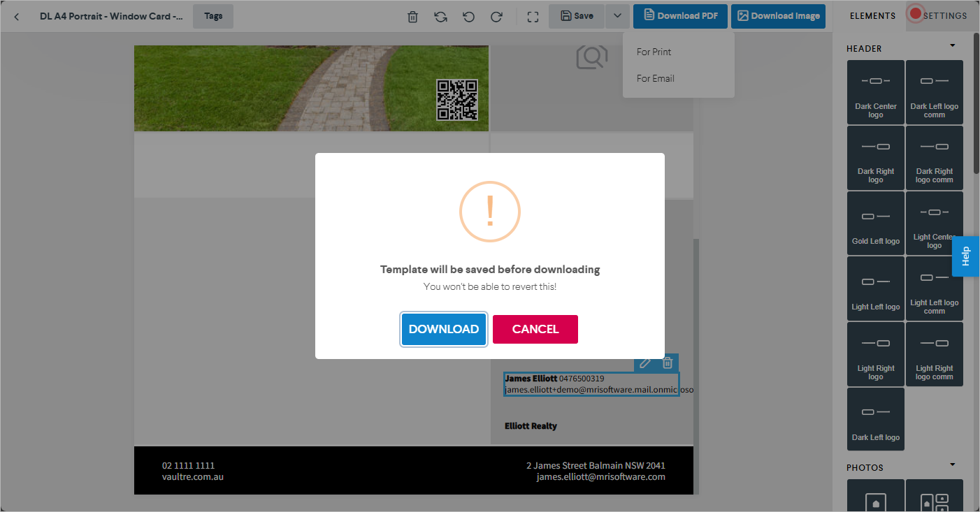Image resolution: width=980 pixels, height=512 pixels.
Task: Add the Dark Left logo header element
Action: pyautogui.click(x=876, y=419)
